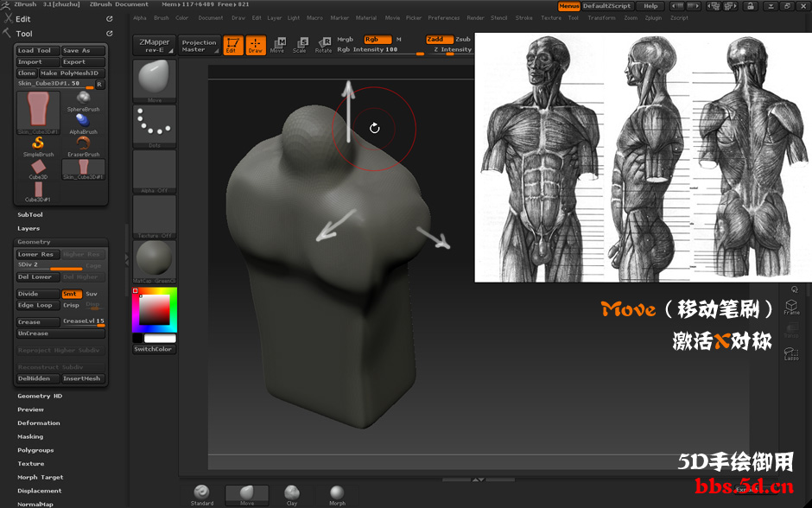Toggle Edit mode in the top shelf

[233, 45]
